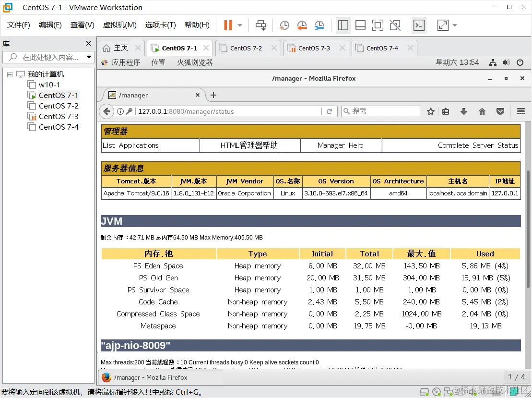
Task: Click the stretch guest display icon
Action: [443, 25]
